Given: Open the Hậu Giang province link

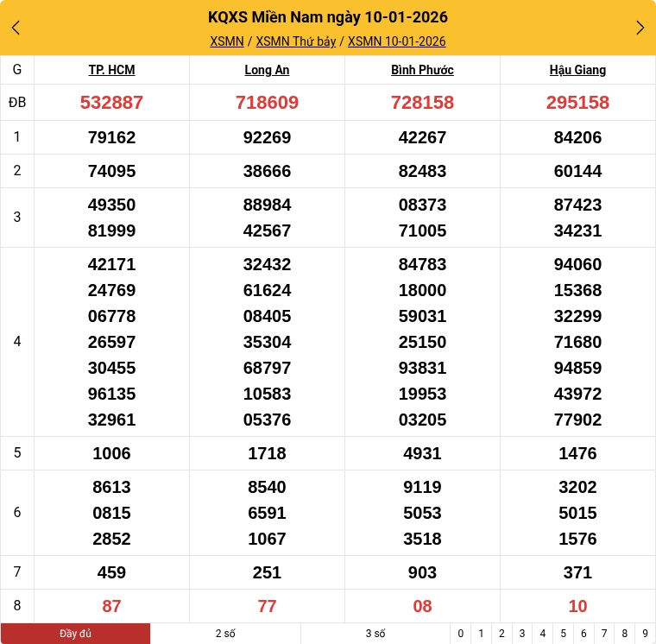Looking at the screenshot, I should pyautogui.click(x=577, y=70).
